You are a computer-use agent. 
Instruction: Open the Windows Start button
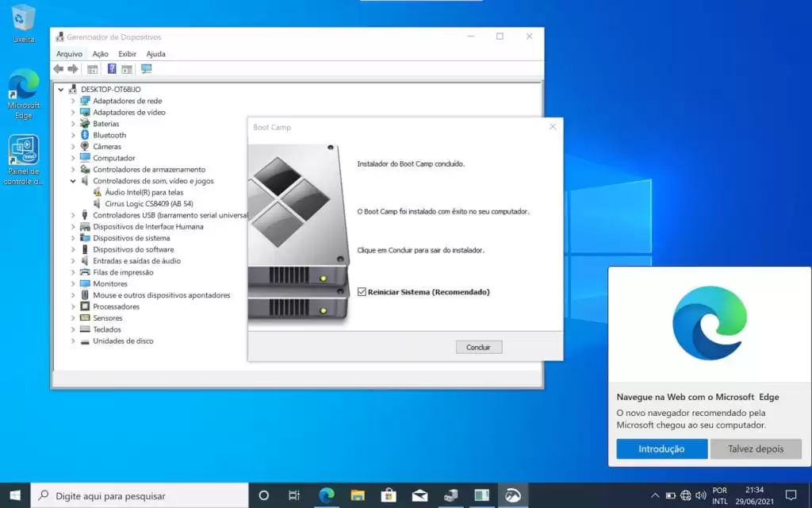15,495
